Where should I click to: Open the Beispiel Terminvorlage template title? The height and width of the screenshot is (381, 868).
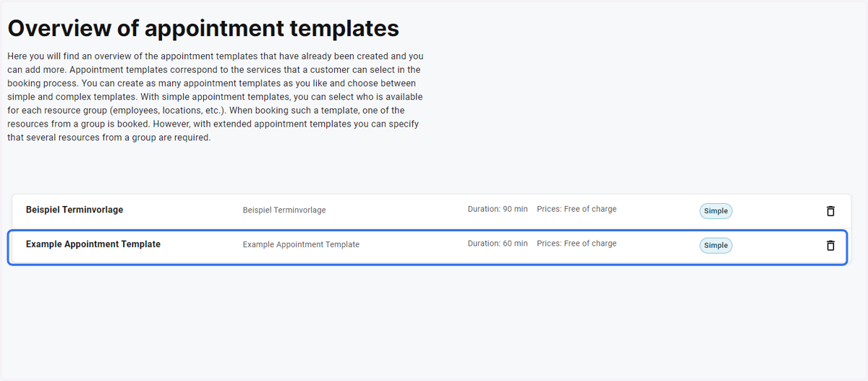pos(75,210)
